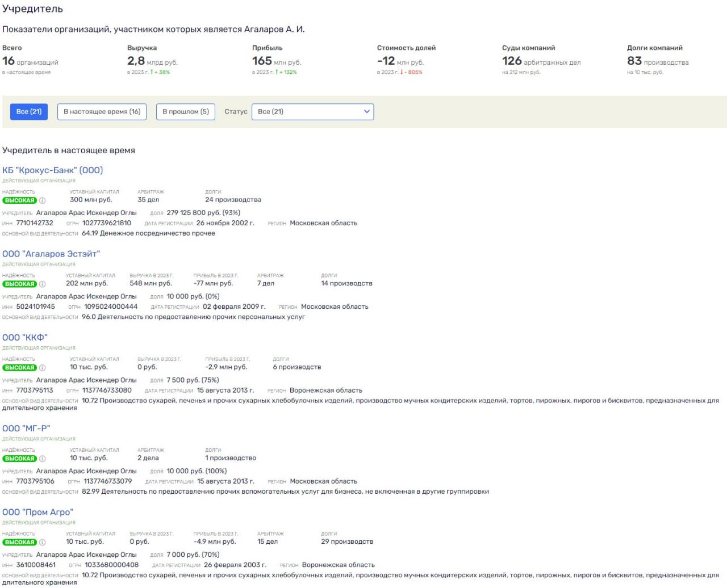Screen dimensions: 727x588
Task: Click INN 5024101945
Action: click(35, 306)
